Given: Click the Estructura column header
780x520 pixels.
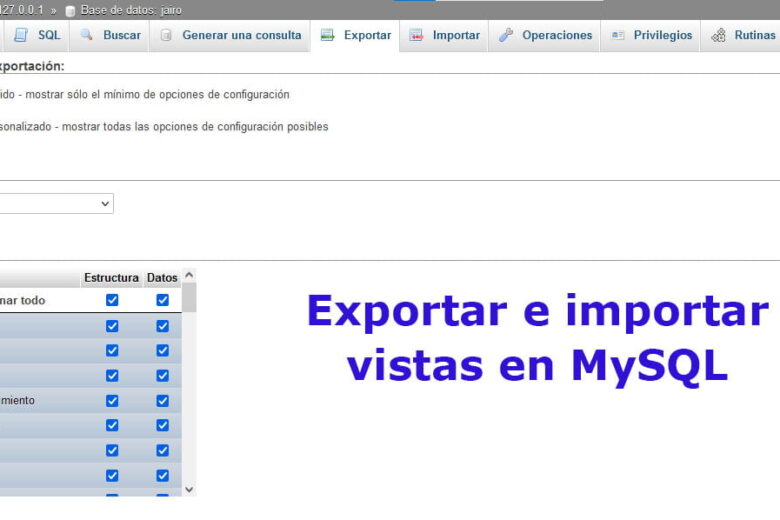Looking at the screenshot, I should pos(111,278).
